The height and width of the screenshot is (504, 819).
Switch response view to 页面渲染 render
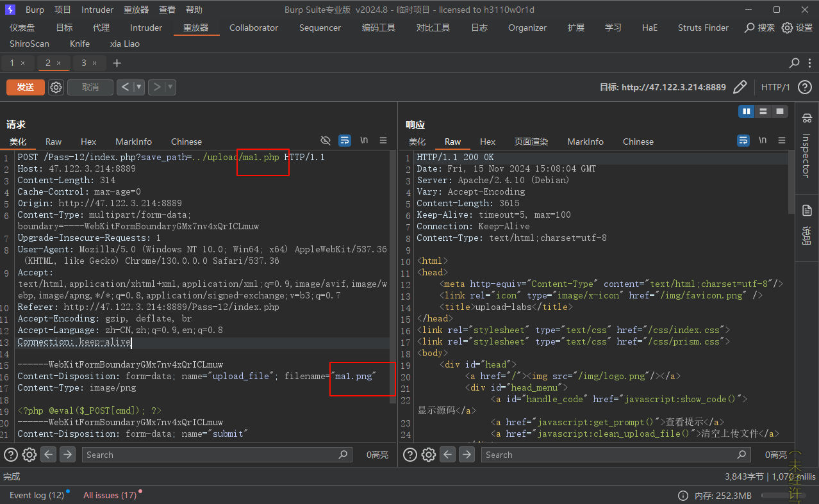(531, 142)
